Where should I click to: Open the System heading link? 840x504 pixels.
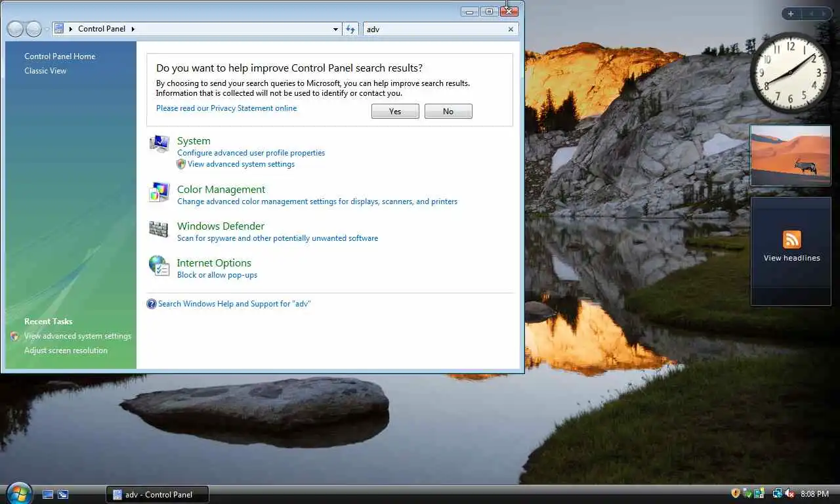coord(194,141)
